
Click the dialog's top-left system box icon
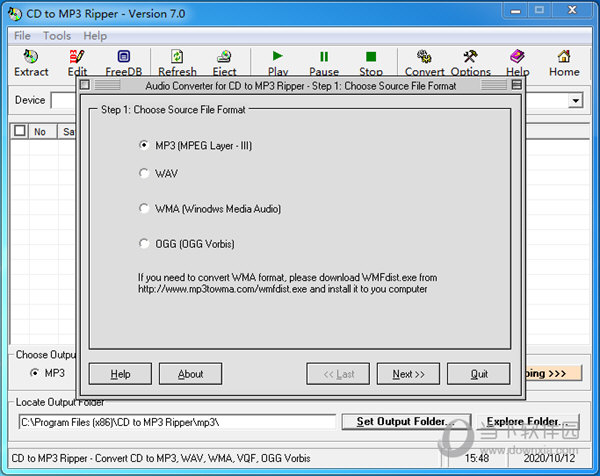pyautogui.click(x=85, y=85)
